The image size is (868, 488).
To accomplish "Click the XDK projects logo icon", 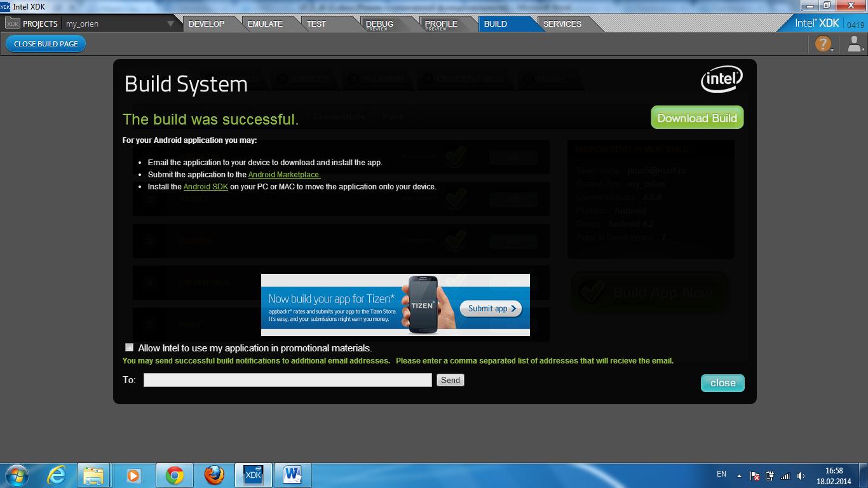I will (13, 24).
